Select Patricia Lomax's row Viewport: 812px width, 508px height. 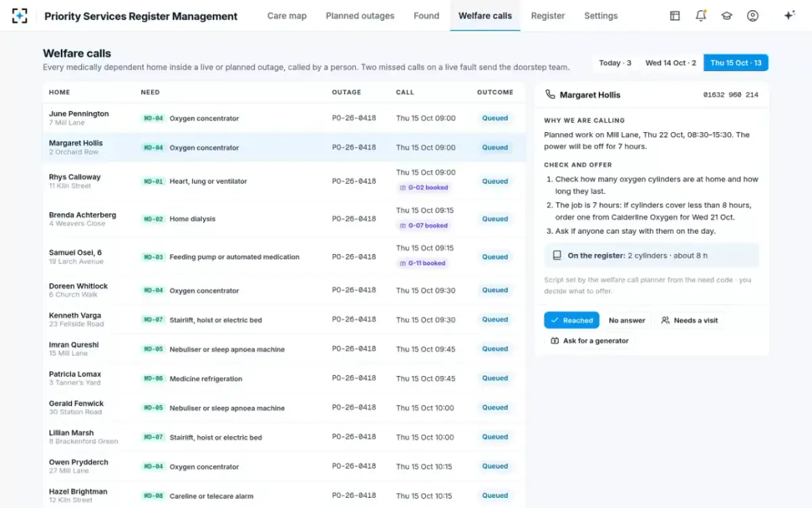284,378
